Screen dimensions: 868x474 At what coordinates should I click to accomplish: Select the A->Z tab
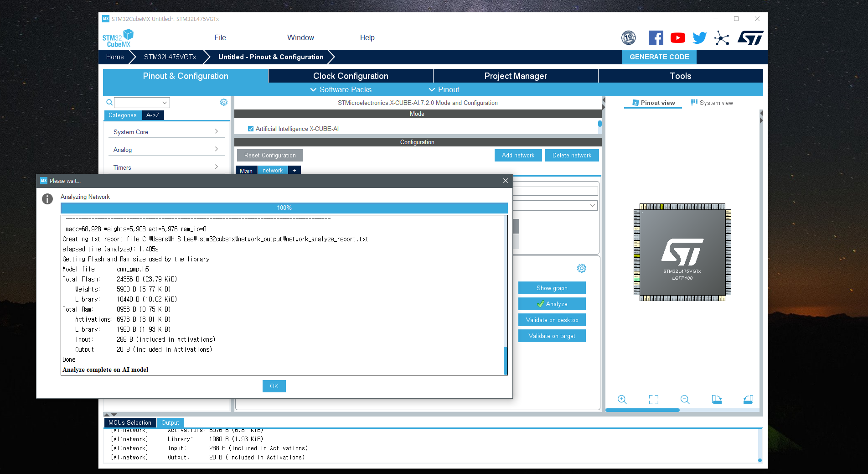[153, 115]
